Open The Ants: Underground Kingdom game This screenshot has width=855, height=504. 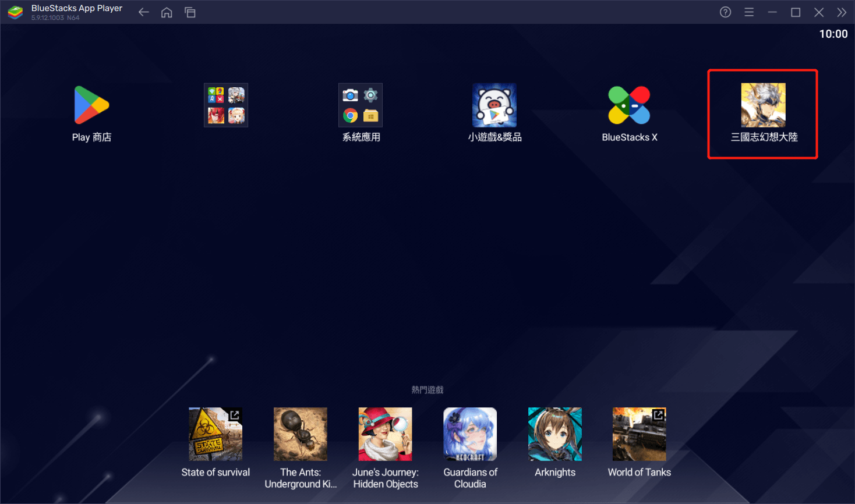301,434
